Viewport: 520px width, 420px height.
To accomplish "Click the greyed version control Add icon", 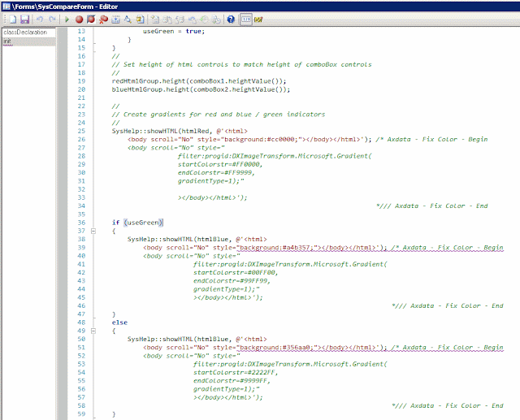I will (155, 19).
